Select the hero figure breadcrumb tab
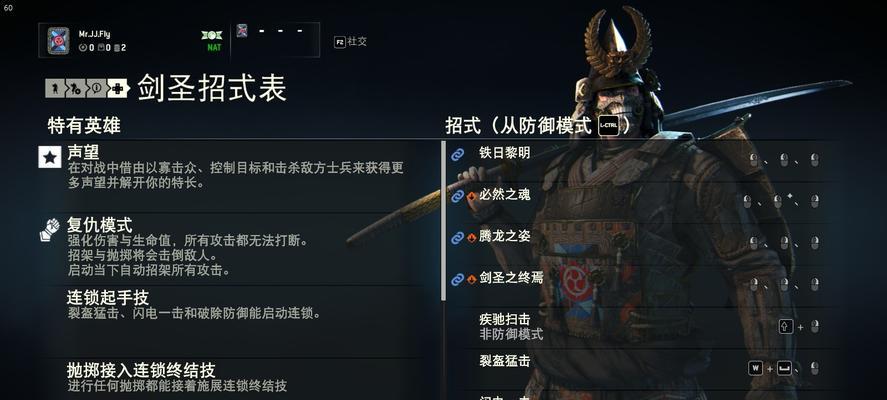Screen dimensions: 887x400 tap(55, 88)
